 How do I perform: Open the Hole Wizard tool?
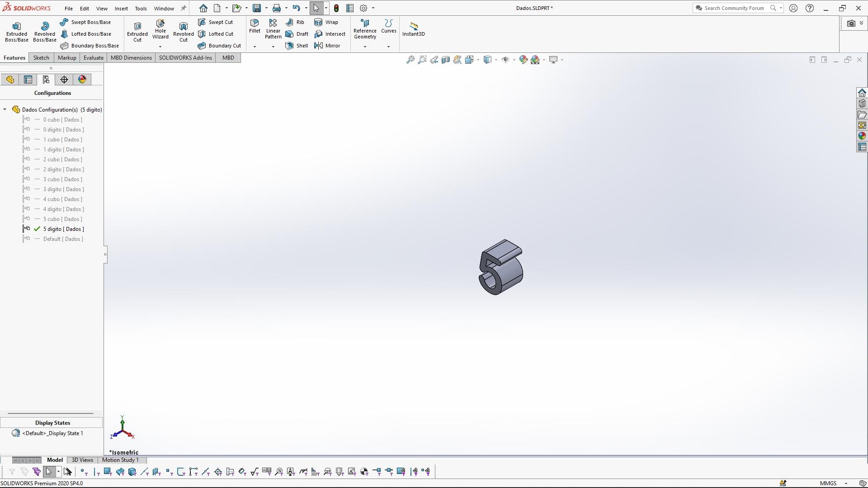pyautogui.click(x=160, y=29)
